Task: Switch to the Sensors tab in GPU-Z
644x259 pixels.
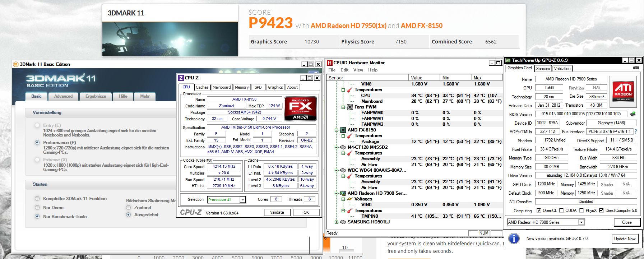Action: (543, 69)
